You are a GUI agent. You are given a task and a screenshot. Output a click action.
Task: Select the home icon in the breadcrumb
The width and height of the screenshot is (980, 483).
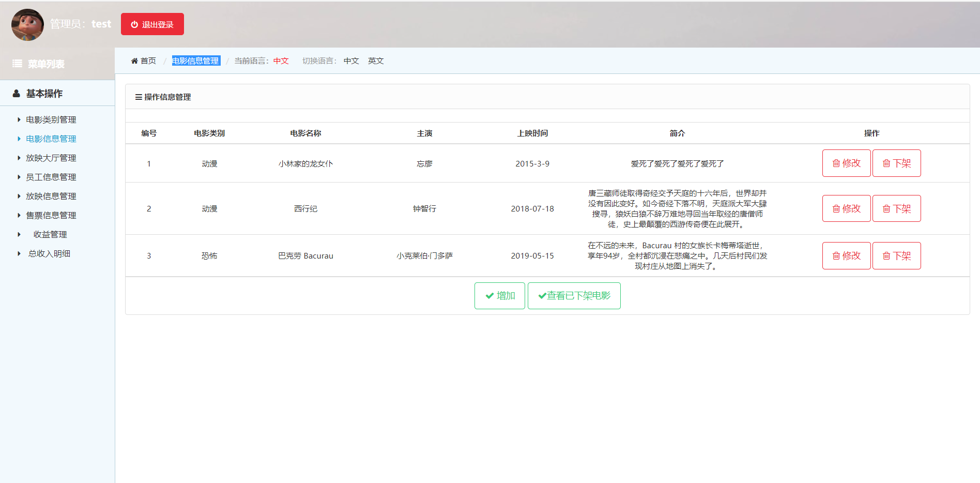135,61
